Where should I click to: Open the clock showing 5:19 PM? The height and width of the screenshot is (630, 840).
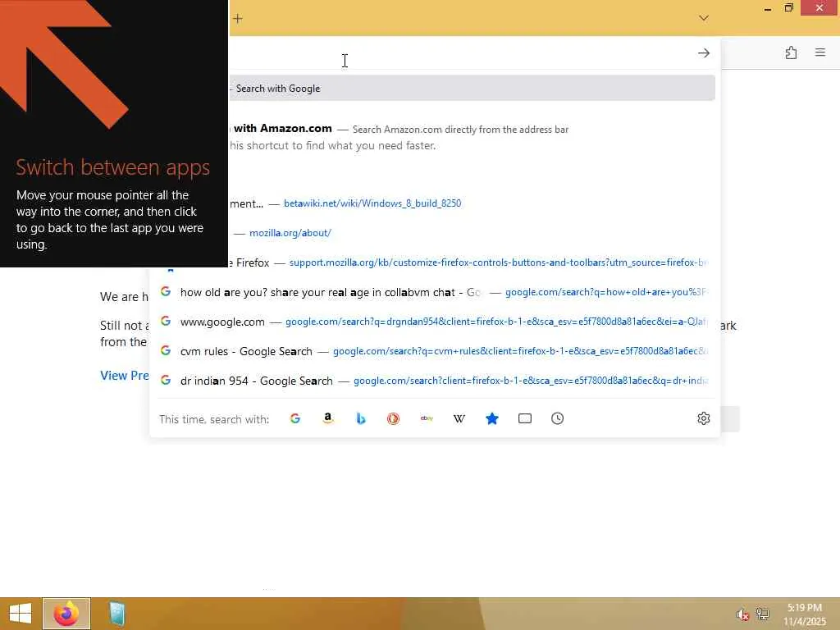pos(804,614)
